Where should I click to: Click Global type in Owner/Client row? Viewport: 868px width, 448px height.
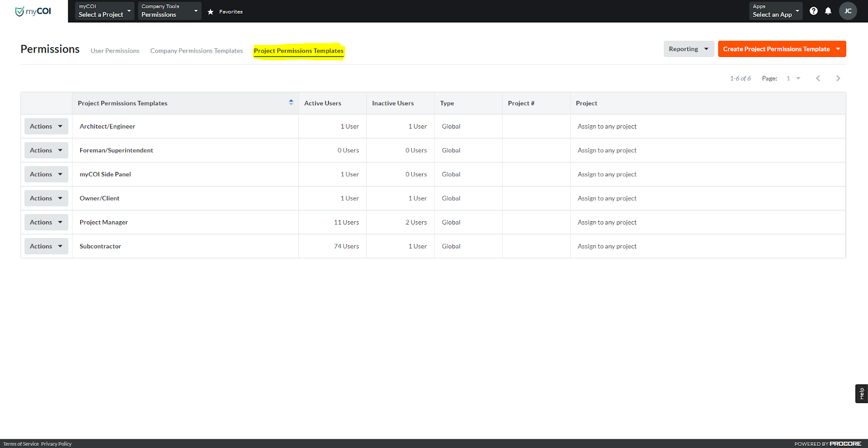(x=451, y=198)
